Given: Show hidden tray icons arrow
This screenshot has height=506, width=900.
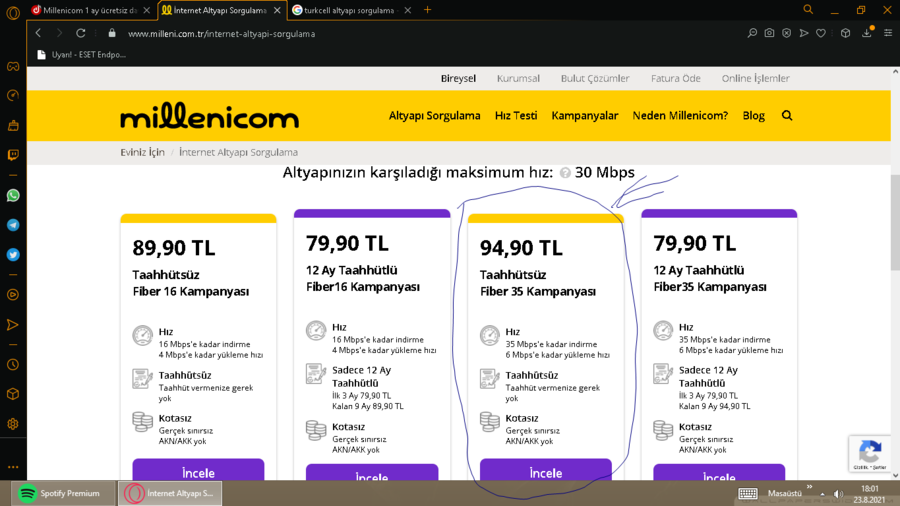Looking at the screenshot, I should (823, 494).
